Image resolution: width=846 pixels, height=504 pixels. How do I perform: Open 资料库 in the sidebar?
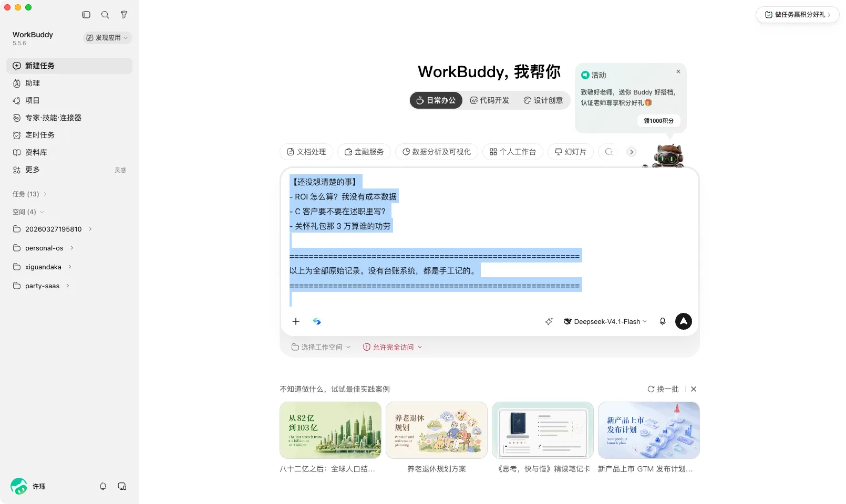tap(69, 152)
